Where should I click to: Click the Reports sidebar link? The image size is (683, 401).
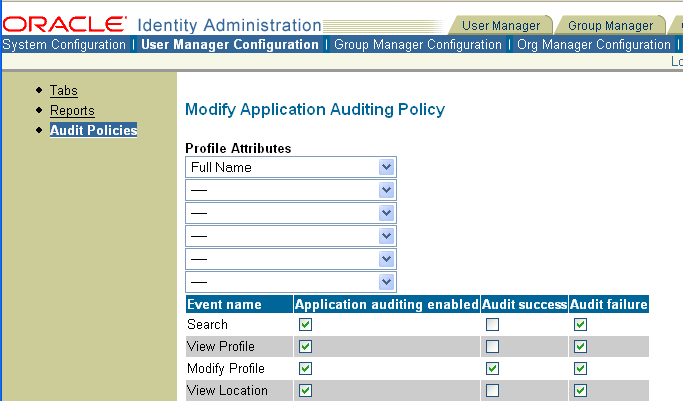72,111
